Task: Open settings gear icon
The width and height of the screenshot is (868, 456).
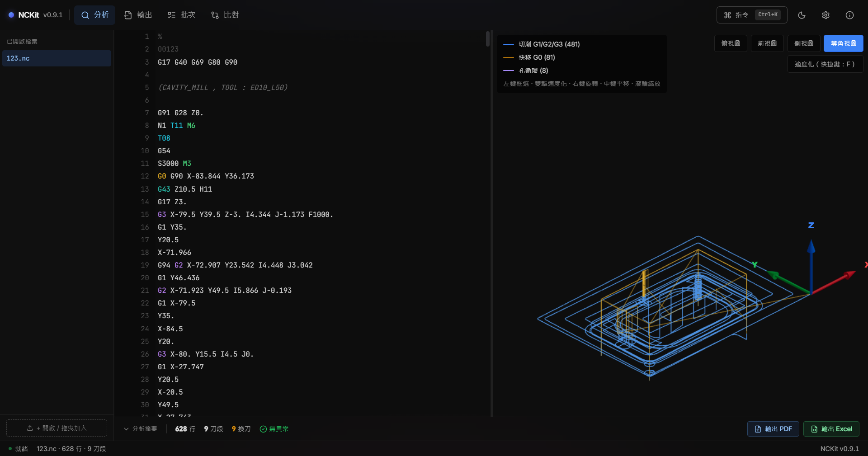Action: point(826,15)
